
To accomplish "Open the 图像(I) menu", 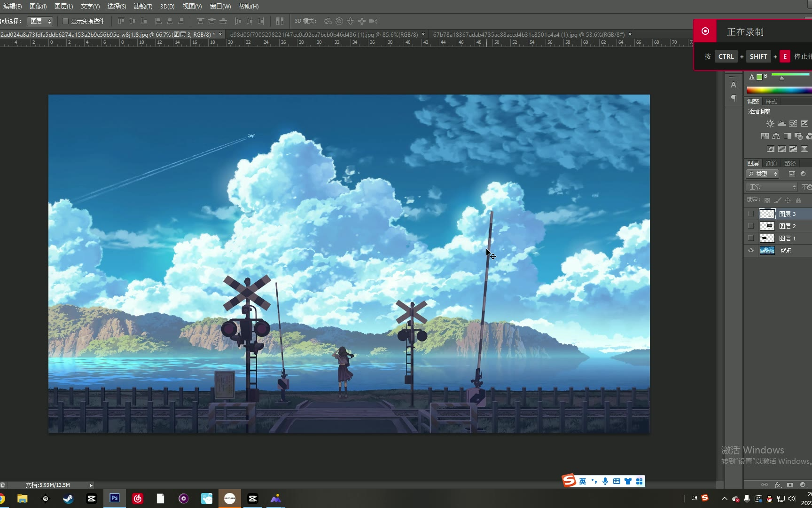I will point(38,6).
